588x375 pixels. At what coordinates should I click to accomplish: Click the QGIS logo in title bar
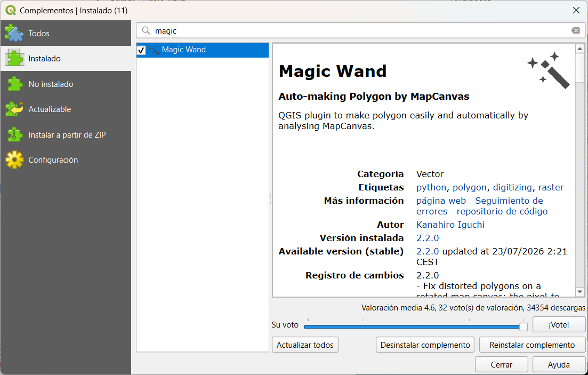click(x=11, y=10)
